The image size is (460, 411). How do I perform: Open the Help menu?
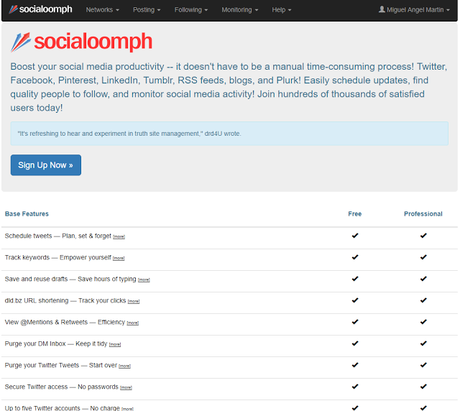pyautogui.click(x=281, y=10)
